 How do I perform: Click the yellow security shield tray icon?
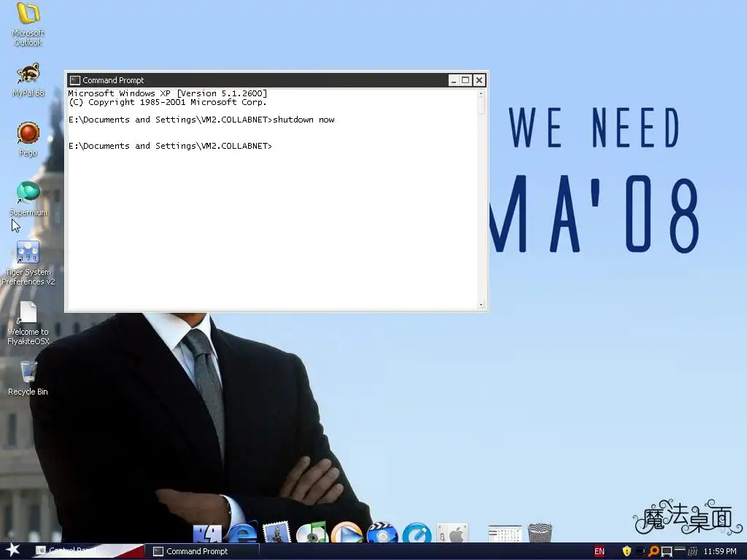coord(627,551)
